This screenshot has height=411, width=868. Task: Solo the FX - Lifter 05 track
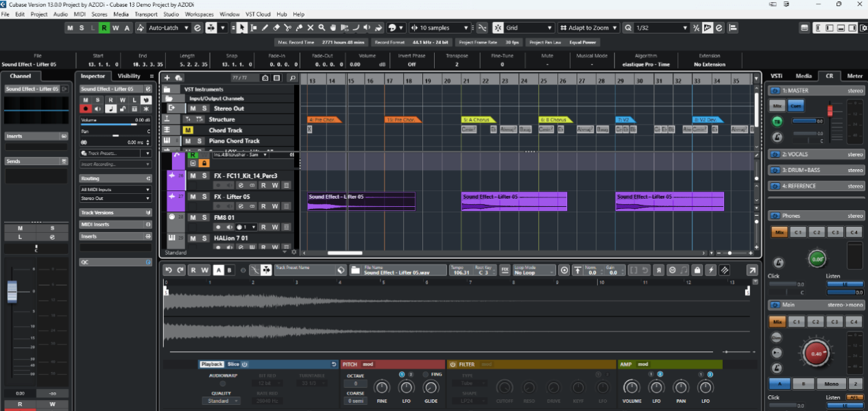pos(204,197)
